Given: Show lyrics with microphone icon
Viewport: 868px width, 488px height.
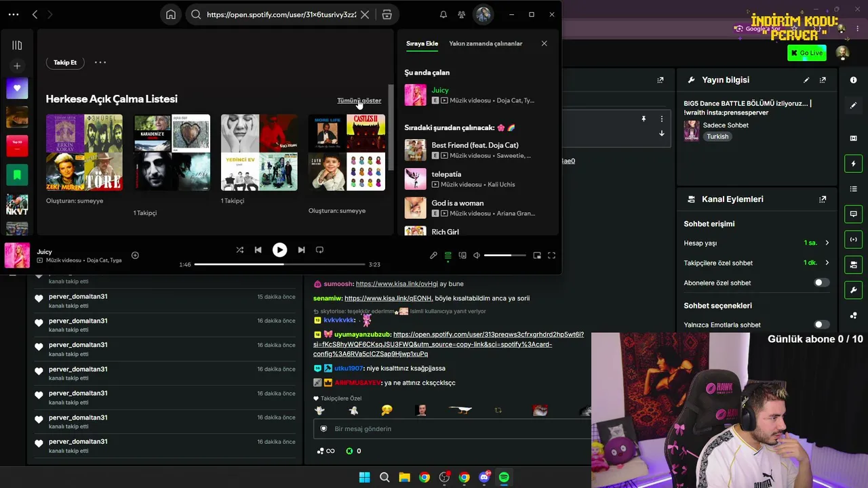Looking at the screenshot, I should (433, 256).
